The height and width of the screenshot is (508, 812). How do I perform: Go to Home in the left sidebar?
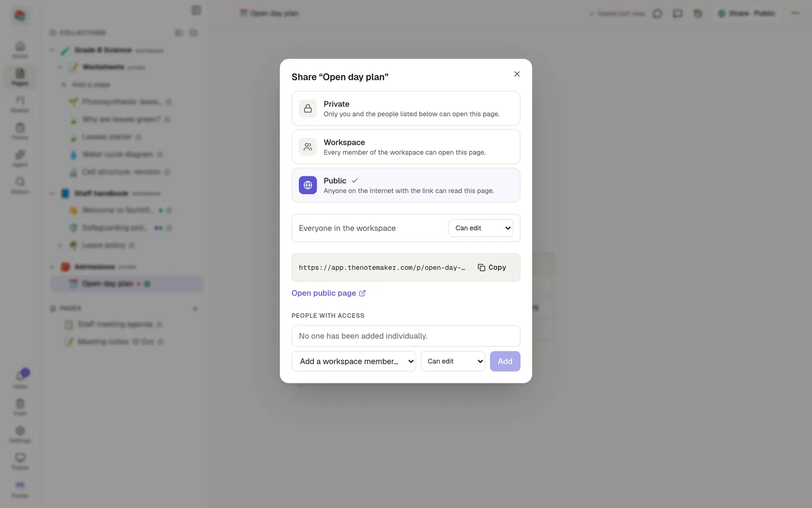(x=20, y=50)
